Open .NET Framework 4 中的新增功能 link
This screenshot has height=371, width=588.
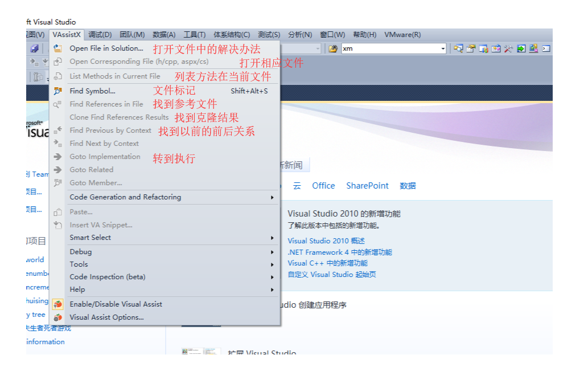tap(339, 252)
